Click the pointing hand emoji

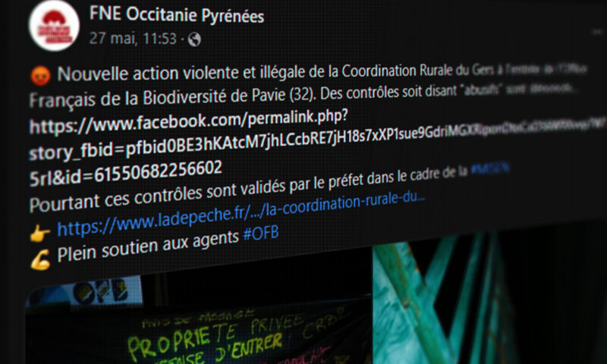click(40, 234)
